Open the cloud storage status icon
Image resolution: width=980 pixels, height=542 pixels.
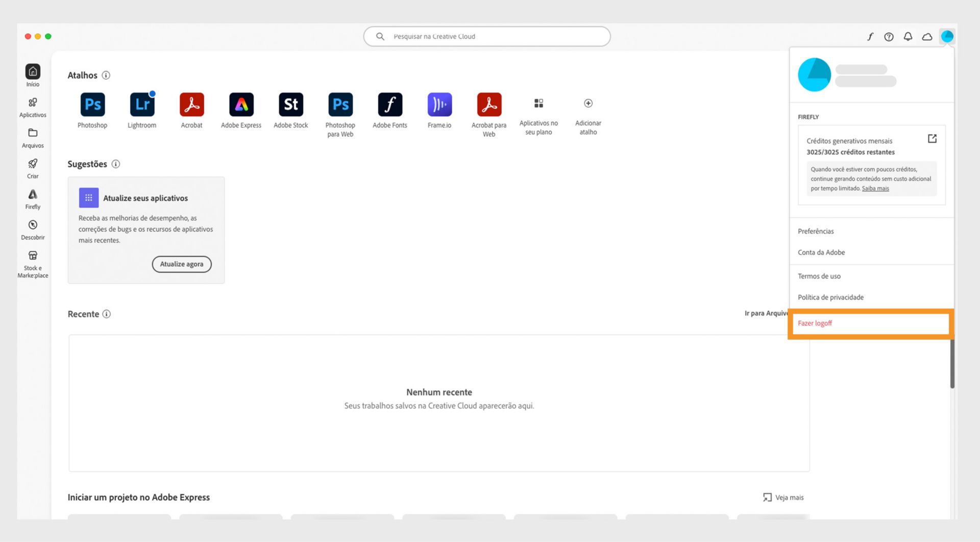coord(927,36)
